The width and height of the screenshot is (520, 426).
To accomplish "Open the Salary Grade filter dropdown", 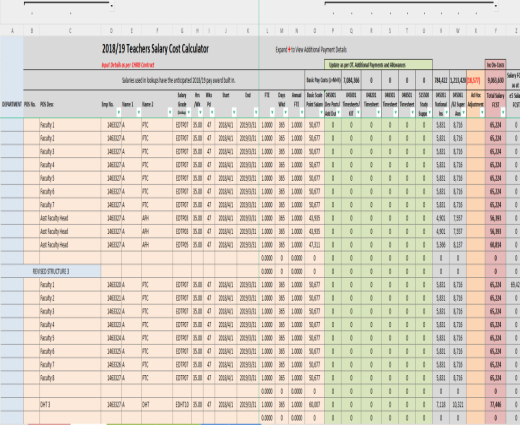I will [x=189, y=112].
